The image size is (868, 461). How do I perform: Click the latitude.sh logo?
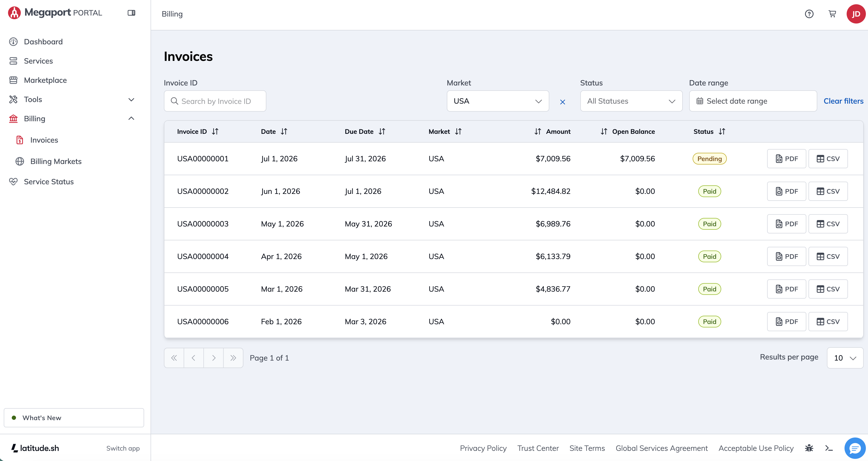(x=35, y=448)
